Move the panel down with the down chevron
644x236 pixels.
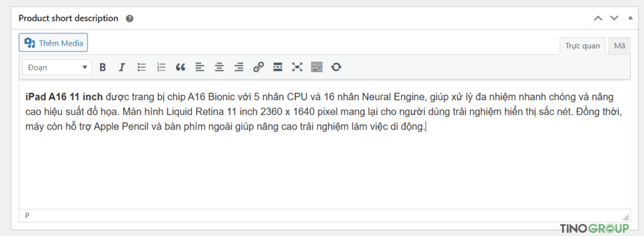coord(614,18)
